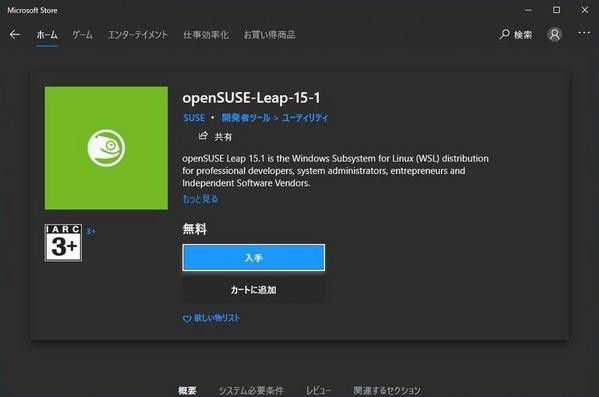Screen dimensions: 599x397
Task: Close the Microsoft Store window
Action: 585,10
